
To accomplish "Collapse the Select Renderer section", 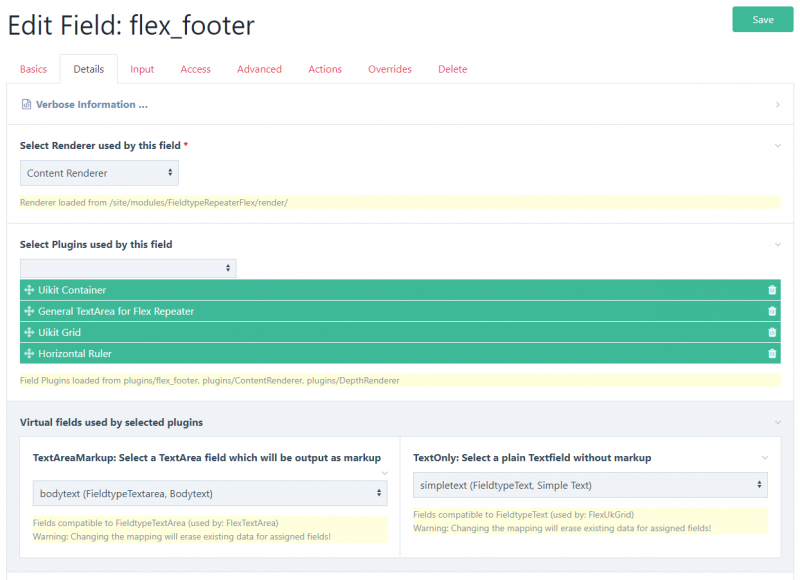I will tap(778, 145).
